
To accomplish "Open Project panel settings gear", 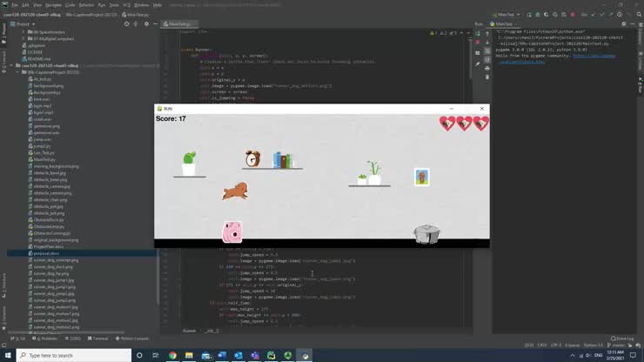I will pos(146,23).
